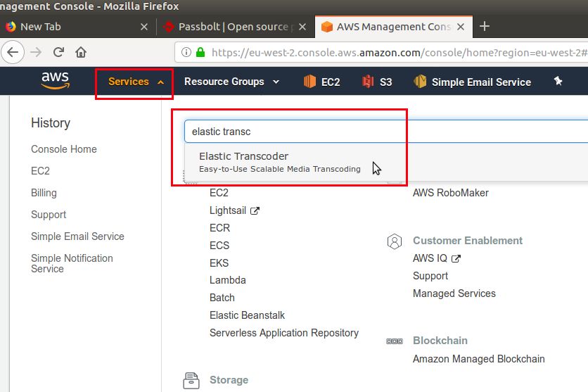Reload the page with the refresh icon
This screenshot has width=588, height=392.
click(x=58, y=52)
